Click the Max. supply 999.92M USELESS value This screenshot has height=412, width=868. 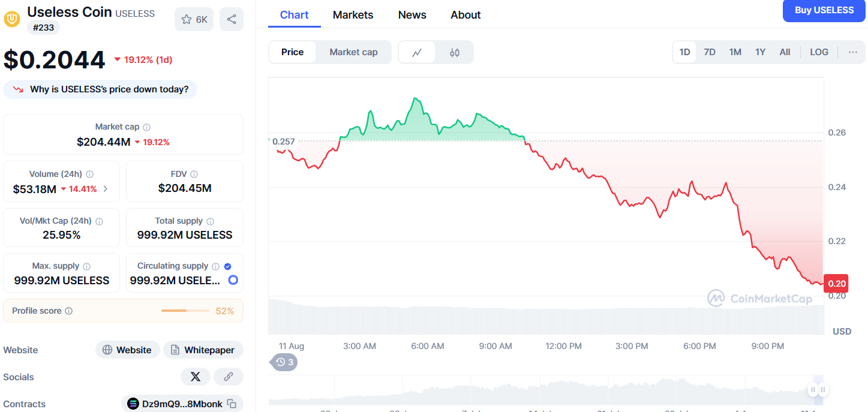point(62,280)
